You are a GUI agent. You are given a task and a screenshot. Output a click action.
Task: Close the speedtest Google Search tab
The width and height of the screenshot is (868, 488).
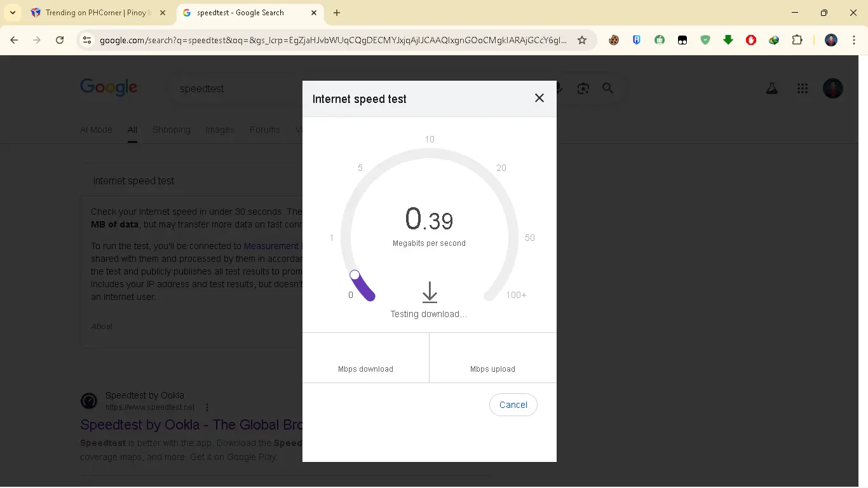(314, 13)
